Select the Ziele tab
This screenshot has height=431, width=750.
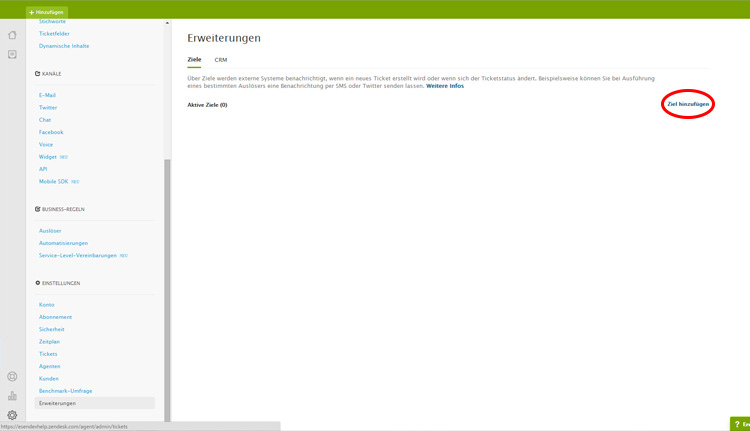194,60
